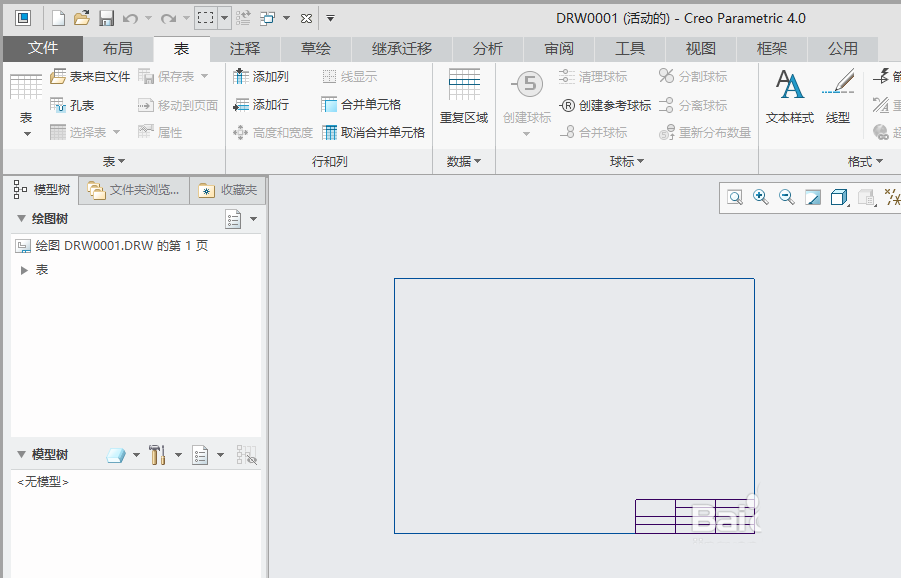Zoom in using the magnifier plus icon
The width and height of the screenshot is (901, 578).
pyautogui.click(x=760, y=197)
